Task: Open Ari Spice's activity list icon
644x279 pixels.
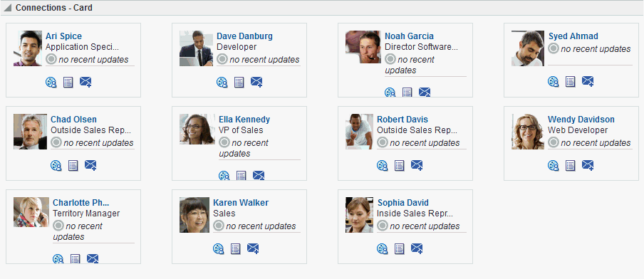Action: tap(68, 83)
